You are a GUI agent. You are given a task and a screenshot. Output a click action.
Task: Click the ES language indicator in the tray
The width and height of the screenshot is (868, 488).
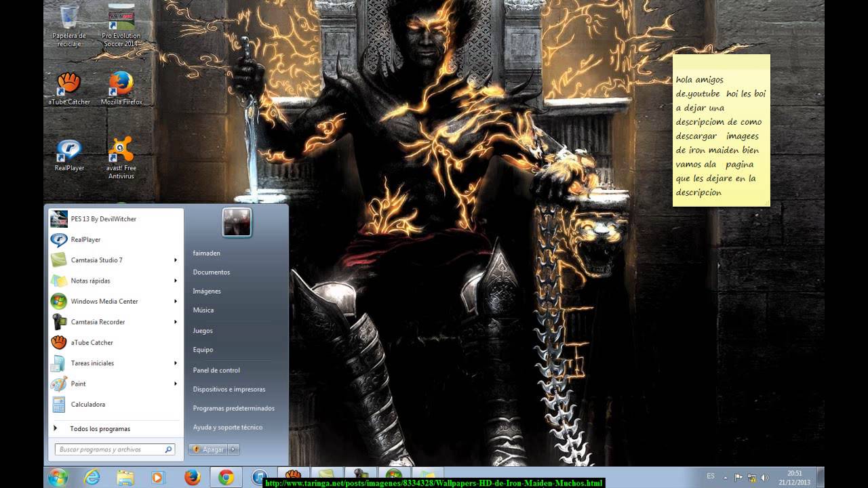(x=711, y=476)
